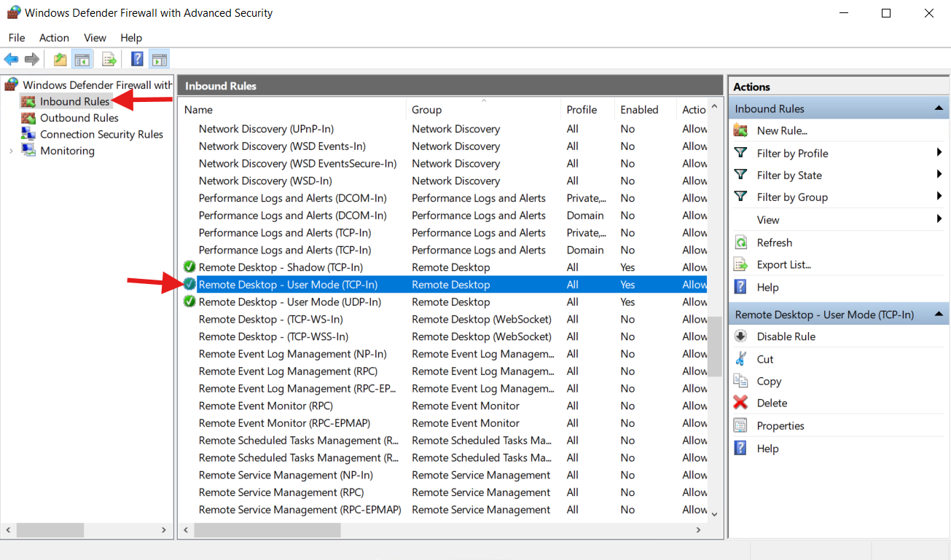Click the blue Help toolbar icon

coord(137,59)
